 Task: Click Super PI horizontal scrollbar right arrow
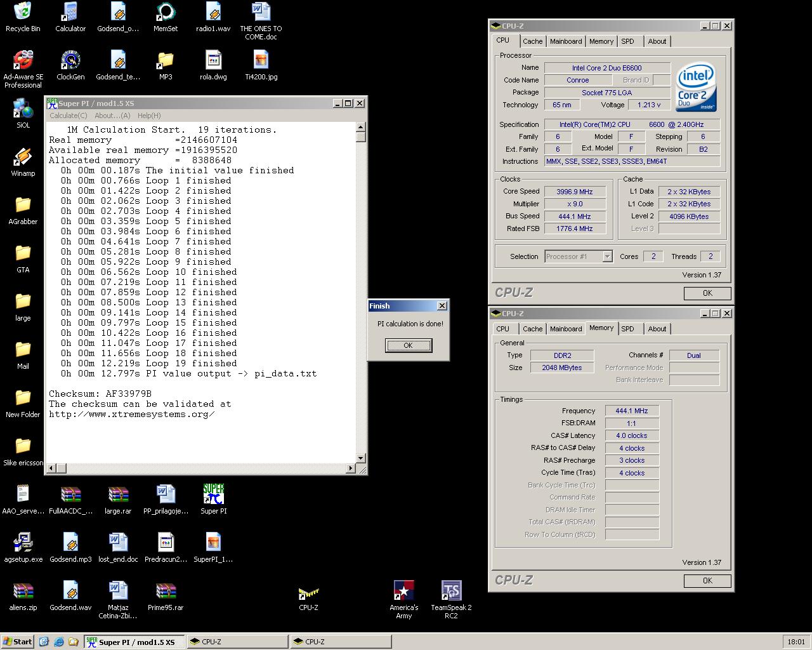pyautogui.click(x=351, y=468)
